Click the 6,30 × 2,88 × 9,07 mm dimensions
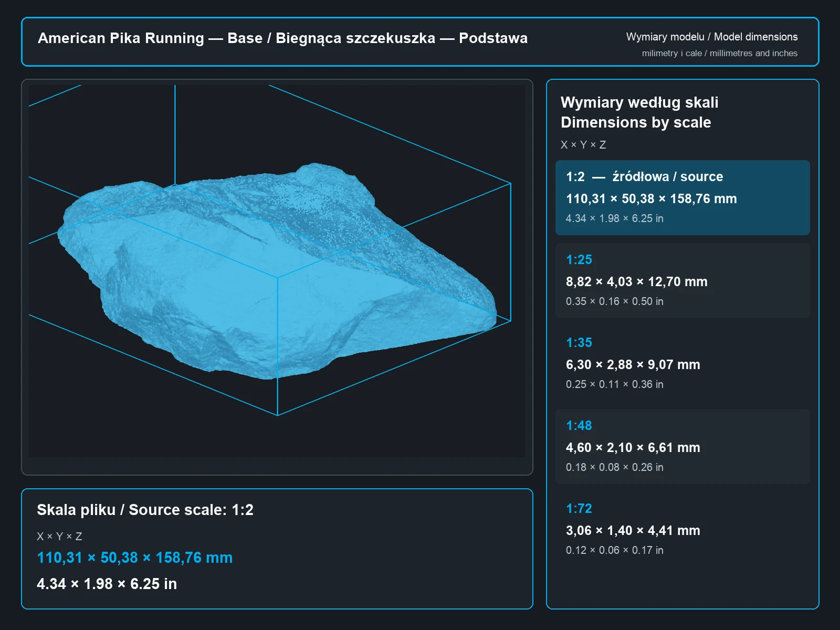This screenshot has width=840, height=630. coord(633,365)
